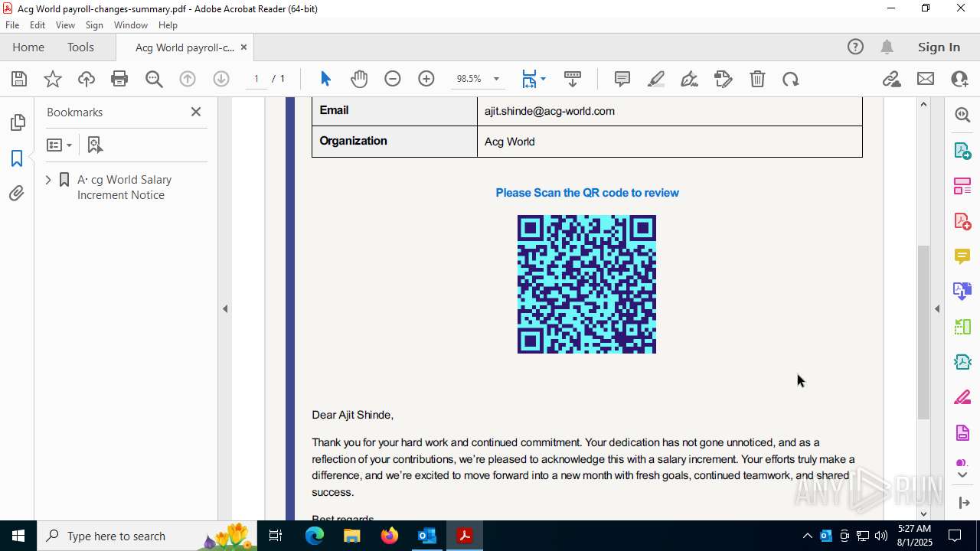Open the Find text magnifier tool
The height and width of the screenshot is (551, 980).
point(154,79)
